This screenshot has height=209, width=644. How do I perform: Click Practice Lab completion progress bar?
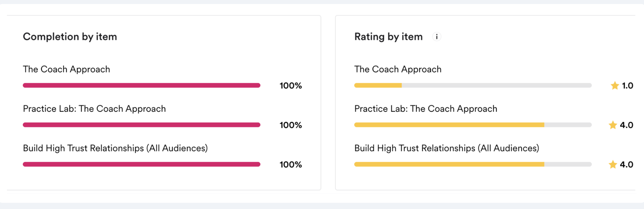click(x=142, y=125)
